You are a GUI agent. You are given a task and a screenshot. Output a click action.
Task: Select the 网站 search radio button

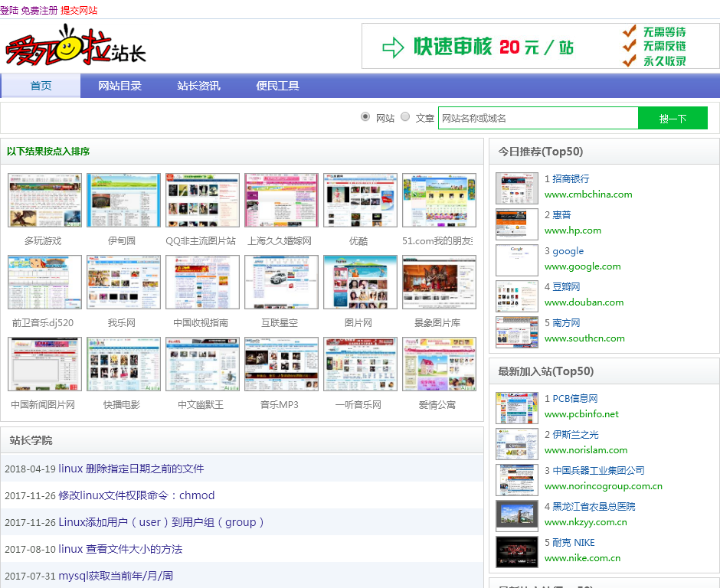(365, 116)
